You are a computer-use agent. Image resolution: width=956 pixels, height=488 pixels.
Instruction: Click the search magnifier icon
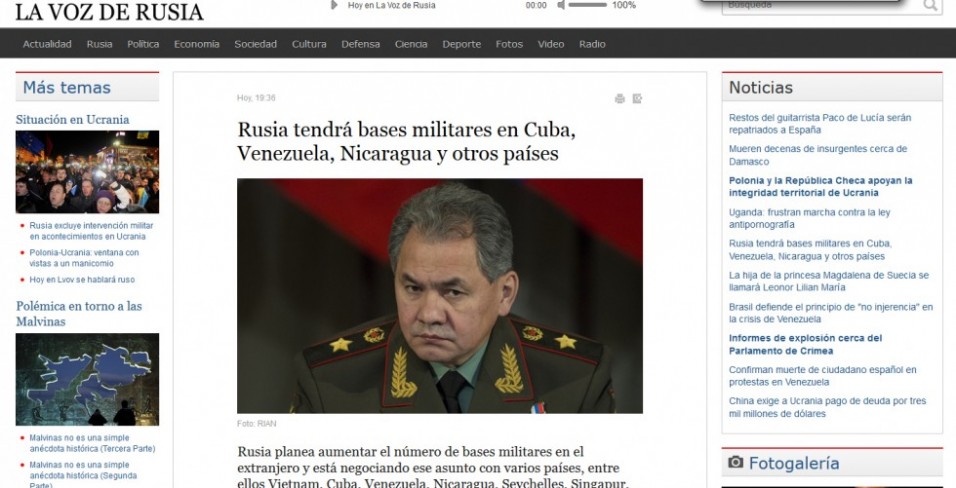pyautogui.click(x=930, y=5)
